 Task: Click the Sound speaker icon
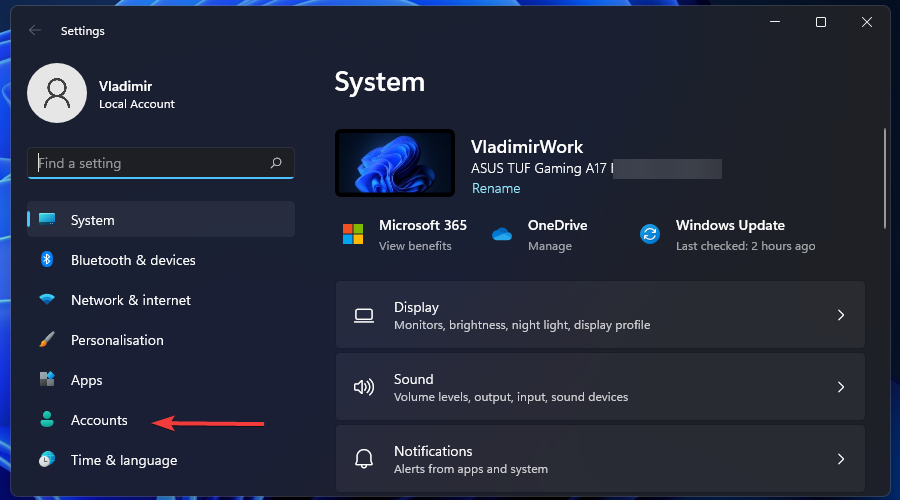point(364,387)
